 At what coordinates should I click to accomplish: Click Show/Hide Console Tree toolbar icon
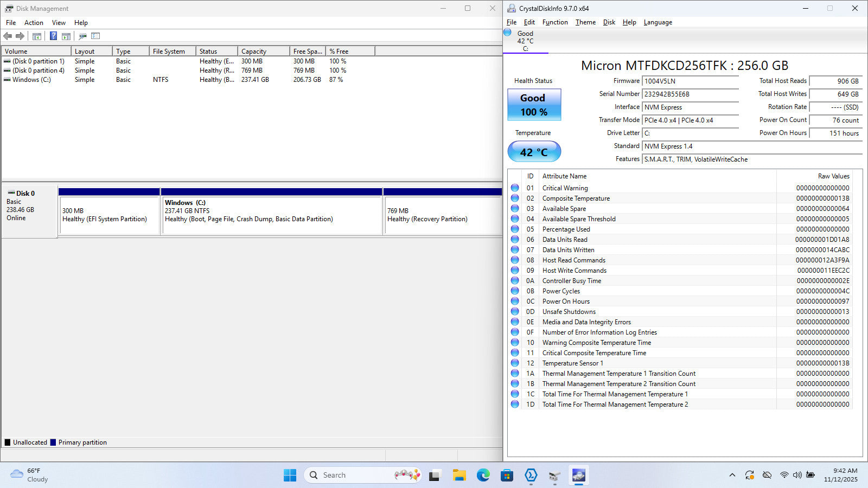pos(37,36)
